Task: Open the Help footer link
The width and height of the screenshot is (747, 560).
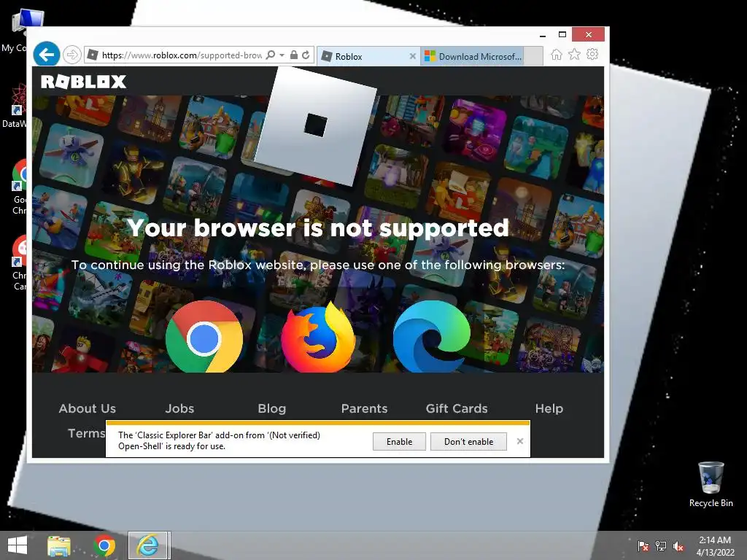Action: coord(549,408)
